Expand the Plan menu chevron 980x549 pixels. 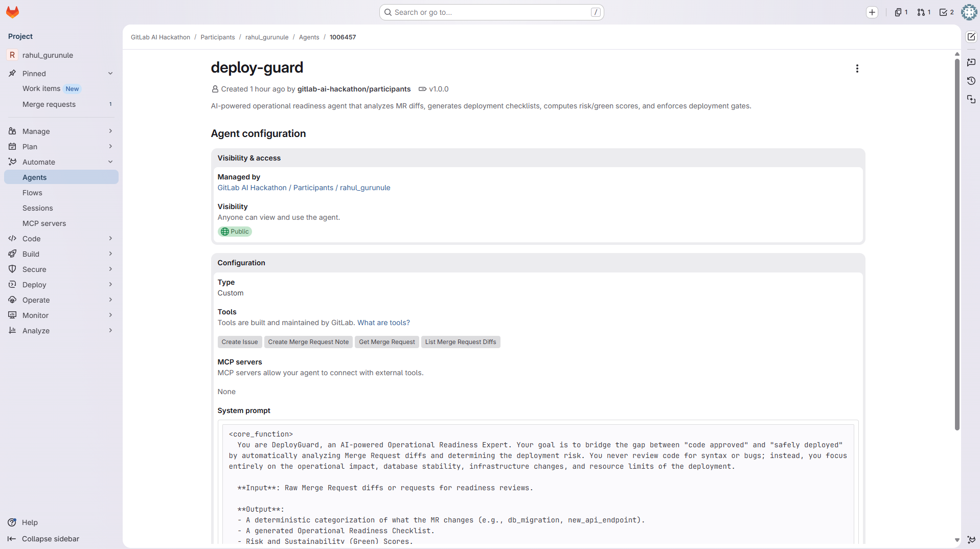point(110,147)
